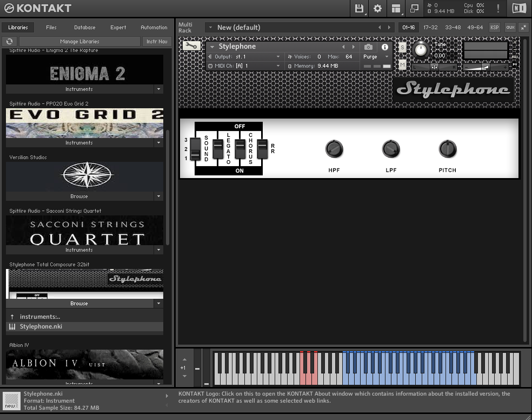Open the Enigma 2 Instruments dropdown arrow
The height and width of the screenshot is (420, 532).
158,89
